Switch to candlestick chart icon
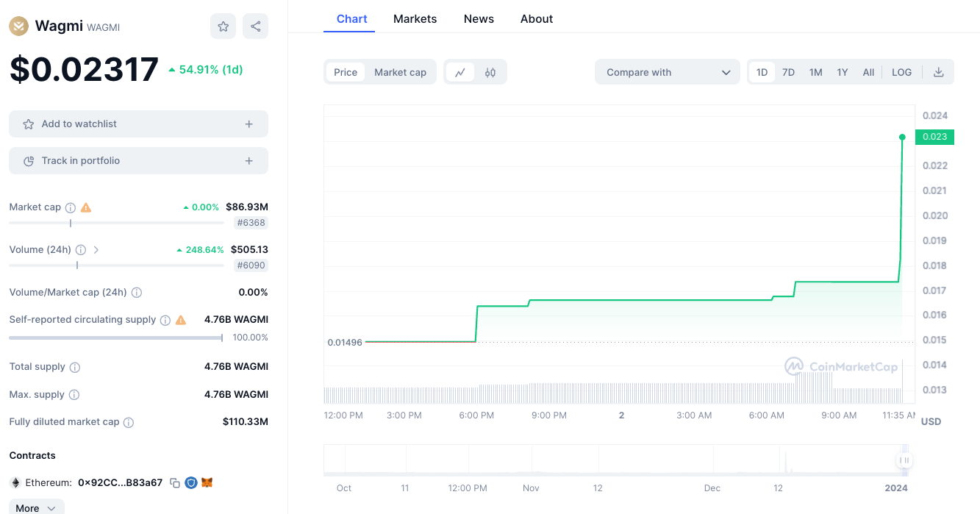Viewport: 980px width, 514px height. pyautogui.click(x=490, y=72)
